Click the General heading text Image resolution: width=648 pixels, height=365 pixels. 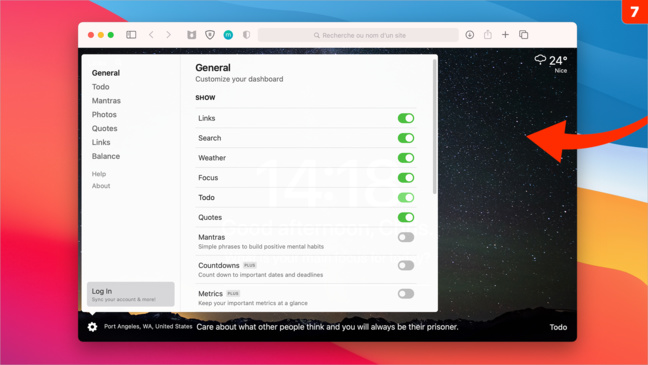(213, 68)
